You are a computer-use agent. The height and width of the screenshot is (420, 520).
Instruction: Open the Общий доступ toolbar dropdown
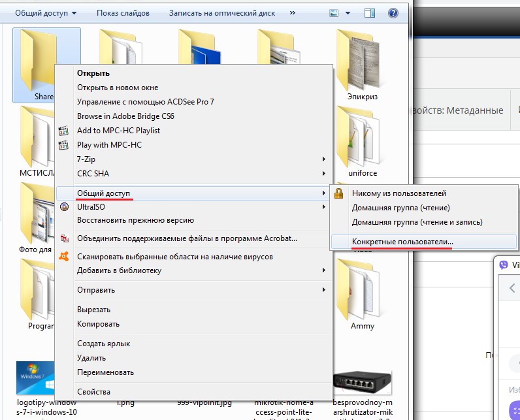click(46, 13)
